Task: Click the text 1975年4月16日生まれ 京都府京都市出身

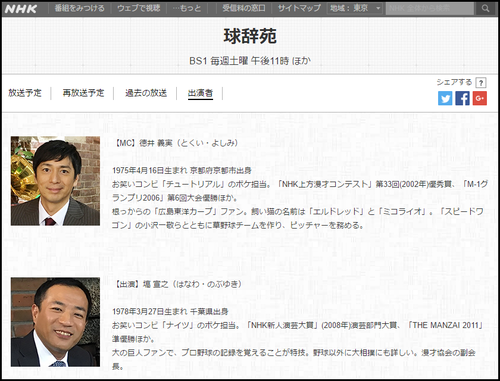Action: click(x=182, y=171)
